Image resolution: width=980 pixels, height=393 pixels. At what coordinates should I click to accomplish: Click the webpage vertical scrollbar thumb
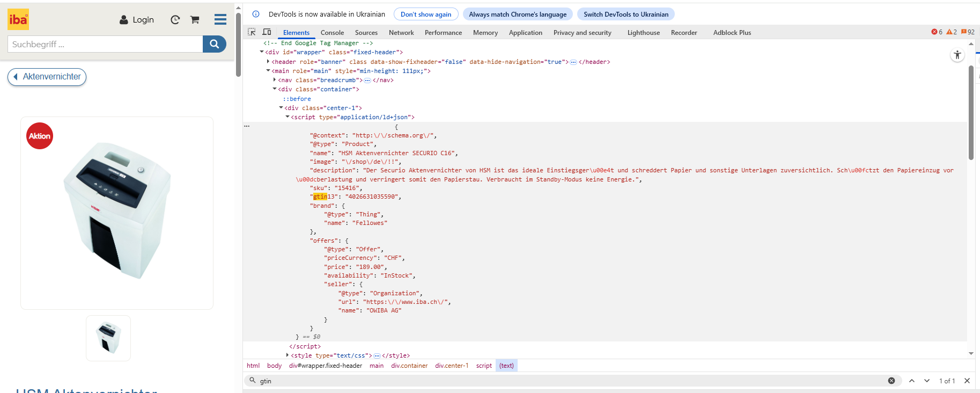click(x=238, y=44)
